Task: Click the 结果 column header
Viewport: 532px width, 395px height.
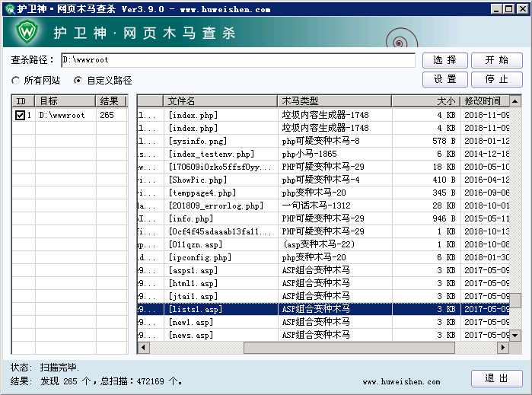Action: [111, 101]
